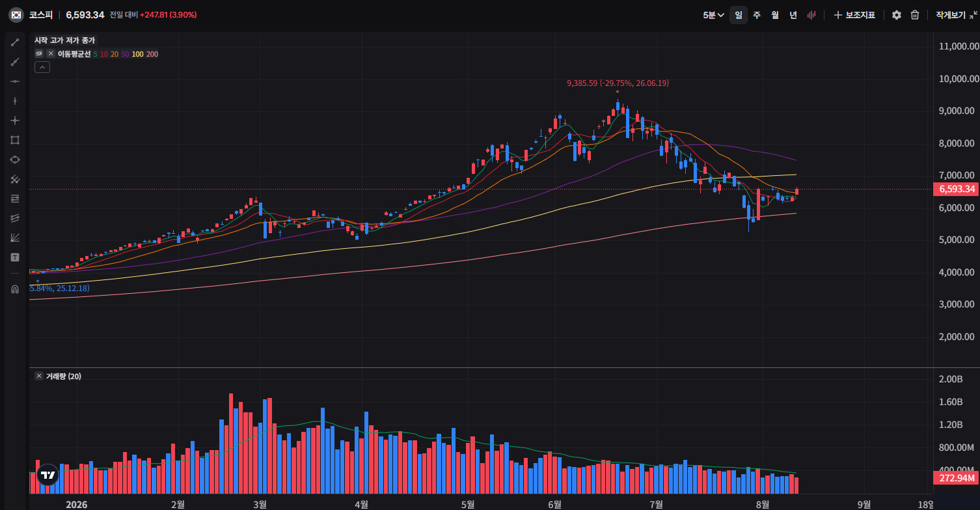
Task: Switch to the weekly 주 timeframe
Action: pyautogui.click(x=757, y=15)
